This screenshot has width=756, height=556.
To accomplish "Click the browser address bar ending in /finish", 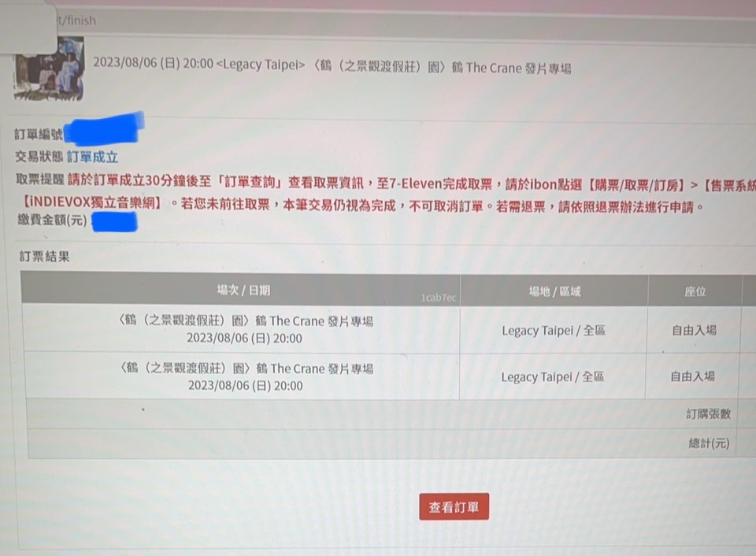I will [386, 20].
